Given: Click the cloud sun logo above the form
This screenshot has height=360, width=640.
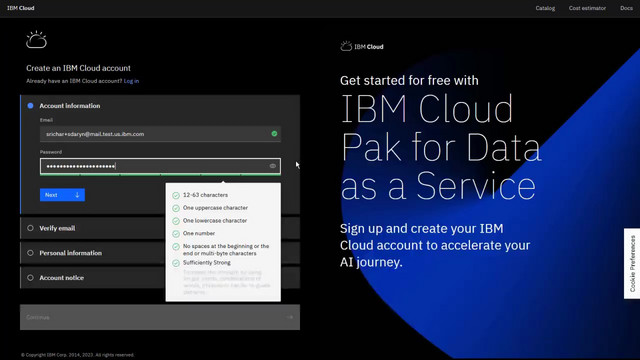Looking at the screenshot, I should pos(36,40).
